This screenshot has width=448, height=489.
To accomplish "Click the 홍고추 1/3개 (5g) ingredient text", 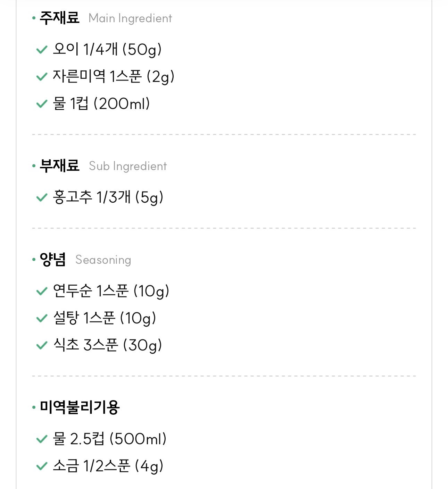I will pyautogui.click(x=108, y=197).
